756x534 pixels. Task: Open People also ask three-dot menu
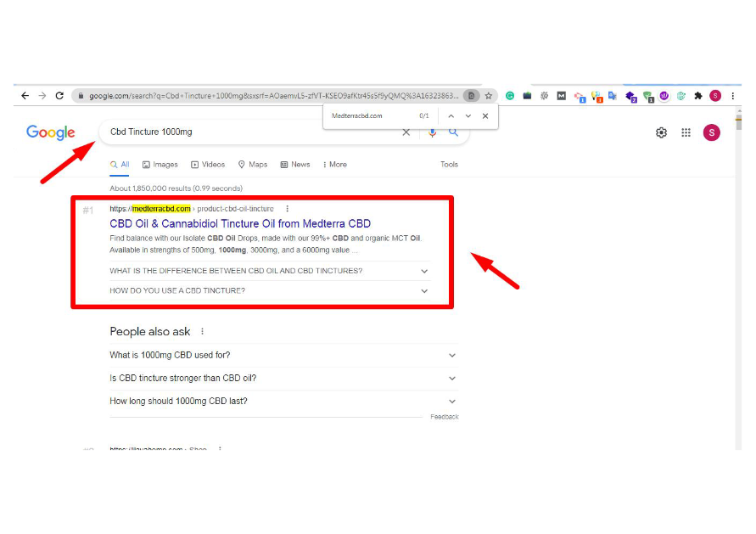(x=203, y=331)
